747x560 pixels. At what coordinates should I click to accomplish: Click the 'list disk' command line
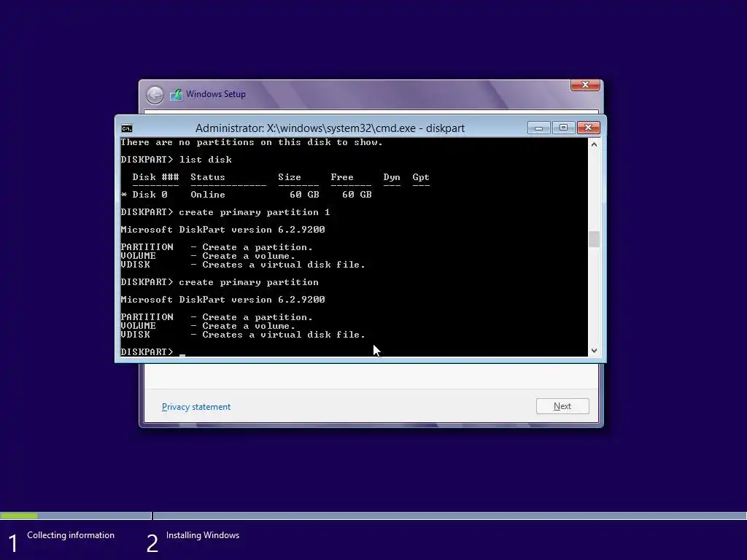click(177, 160)
